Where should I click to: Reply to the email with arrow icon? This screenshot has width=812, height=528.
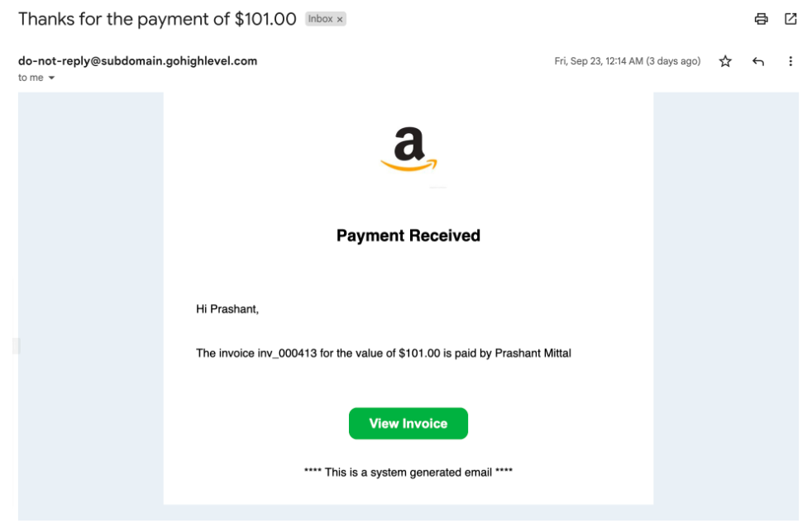(758, 61)
